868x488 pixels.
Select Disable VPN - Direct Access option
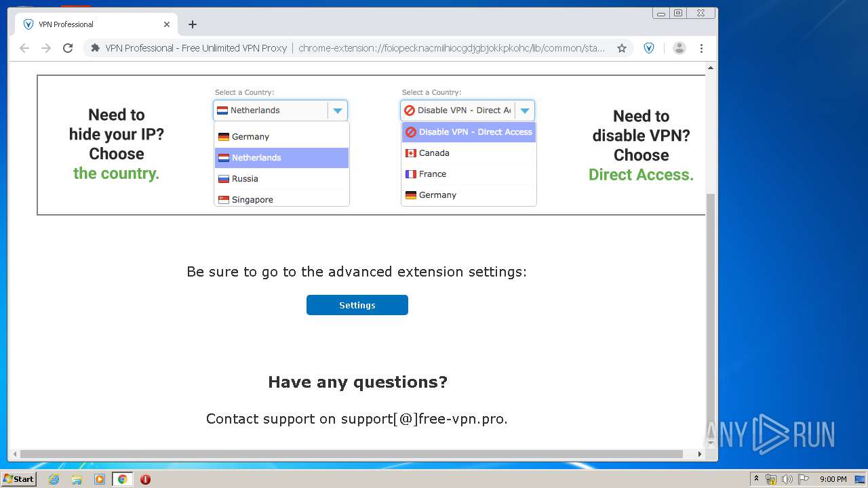pos(469,132)
